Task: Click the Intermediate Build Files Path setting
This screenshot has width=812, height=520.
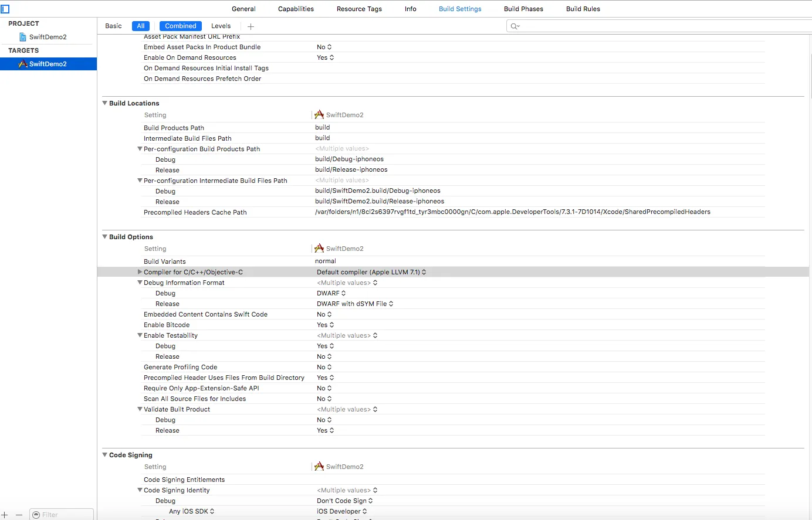Action: click(x=188, y=138)
